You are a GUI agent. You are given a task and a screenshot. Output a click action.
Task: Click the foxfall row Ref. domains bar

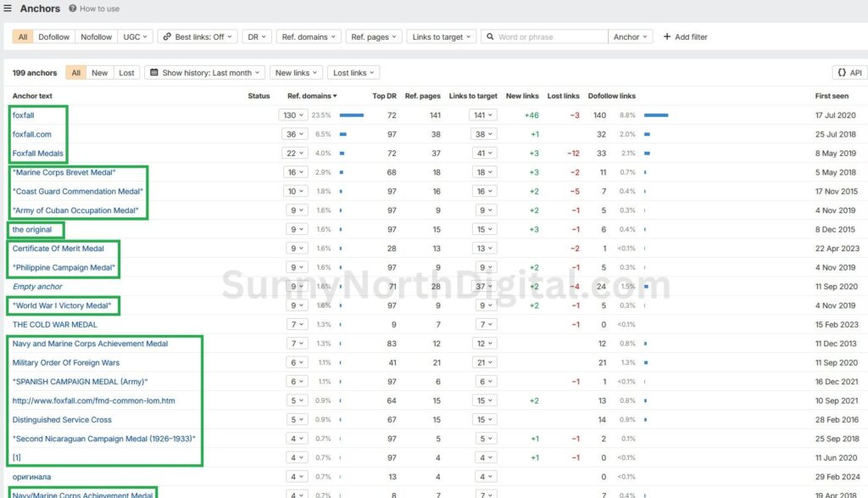(x=351, y=115)
